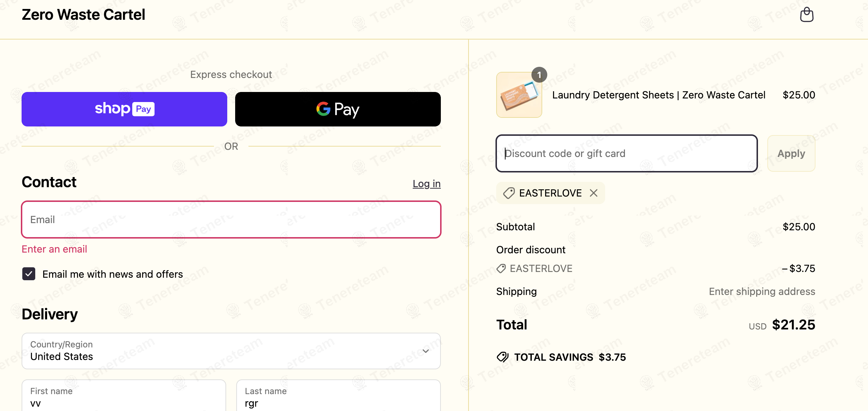868x411 pixels.
Task: Click the item quantity badge
Action: 539,75
